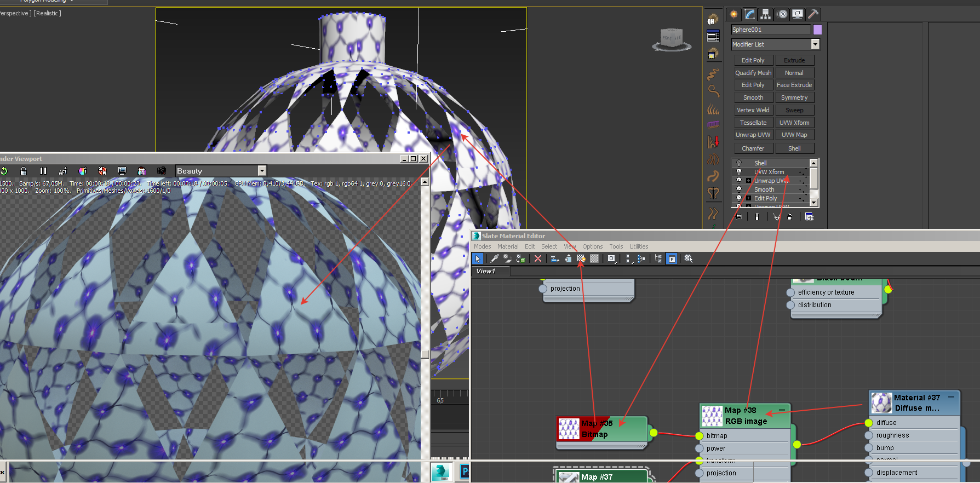The image size is (980, 483).
Task: Click Assign Material to Selection icon
Action: pyautogui.click(x=520, y=258)
